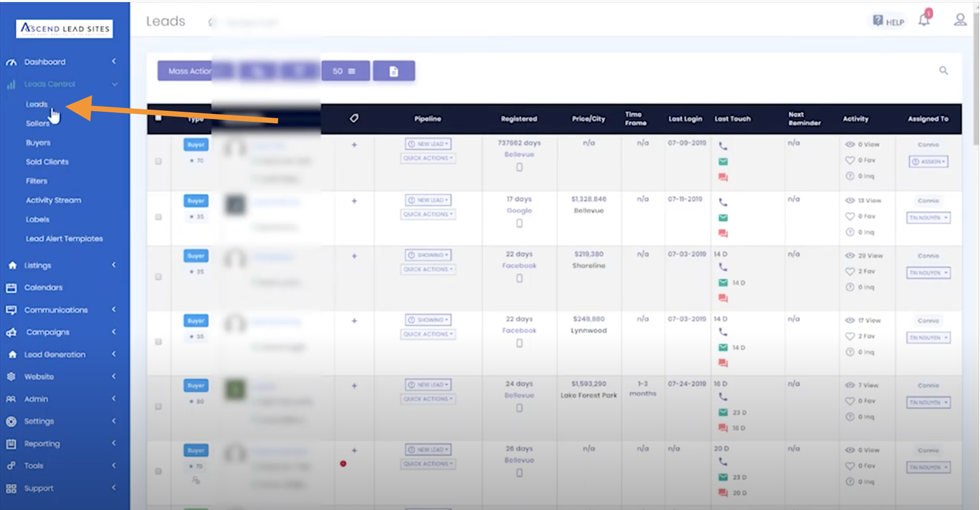Click Facebook source link in Shoreline row
The width and height of the screenshot is (980, 510).
pos(519,265)
